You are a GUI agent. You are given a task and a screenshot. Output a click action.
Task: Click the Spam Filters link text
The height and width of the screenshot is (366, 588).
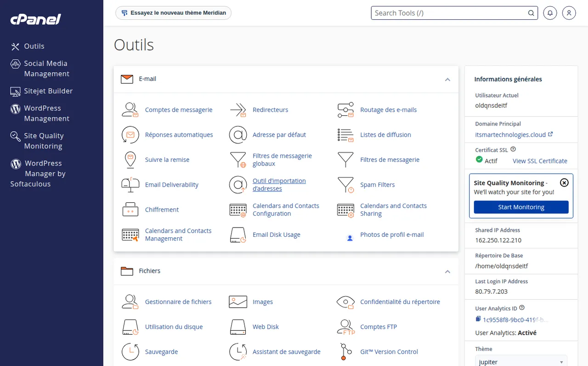tap(378, 184)
